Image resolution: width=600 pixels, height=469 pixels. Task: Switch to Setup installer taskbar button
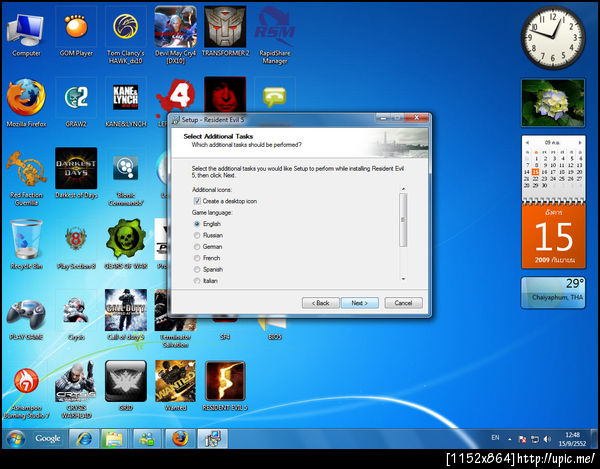[x=213, y=438]
